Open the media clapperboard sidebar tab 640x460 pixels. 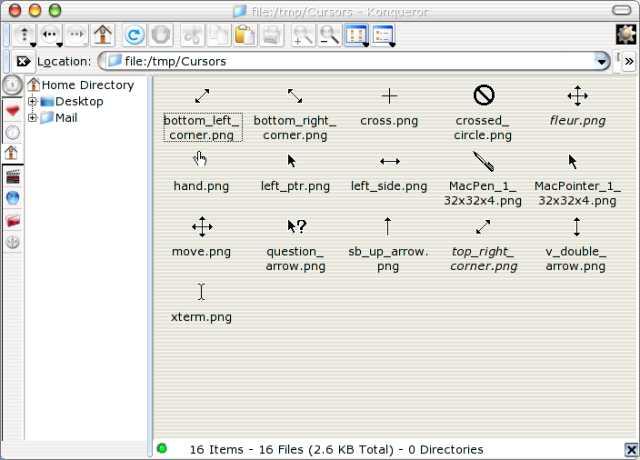13,177
